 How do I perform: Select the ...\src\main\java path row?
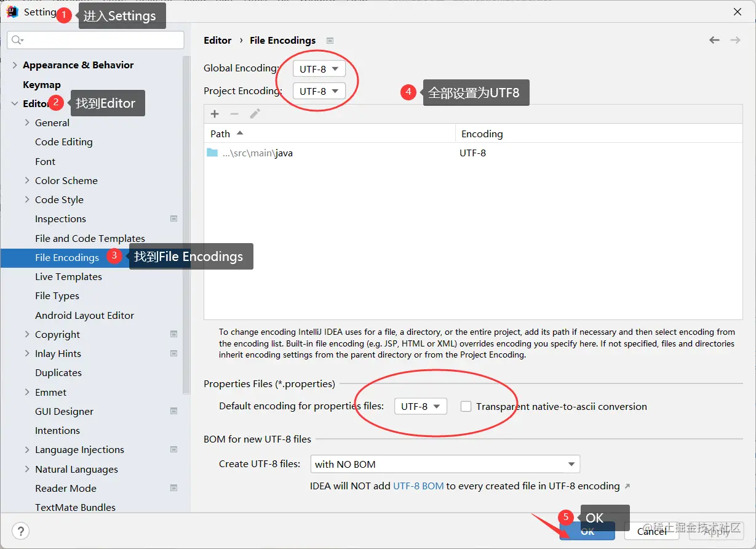(473, 153)
